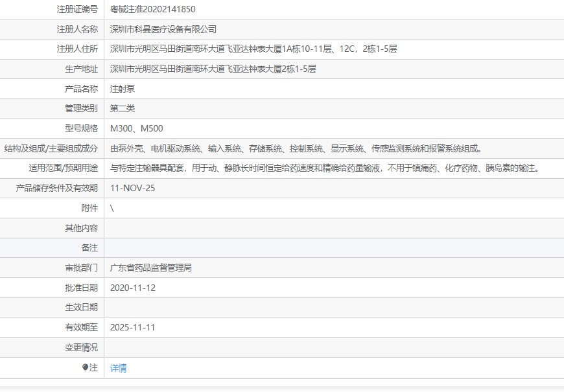Click the 结构及组成/主要组成成分 label
The height and width of the screenshot is (392, 564).
[x=51, y=148]
